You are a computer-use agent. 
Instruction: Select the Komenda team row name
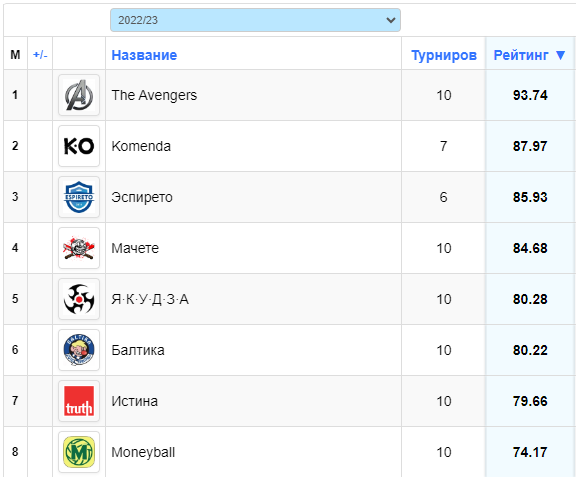141,146
